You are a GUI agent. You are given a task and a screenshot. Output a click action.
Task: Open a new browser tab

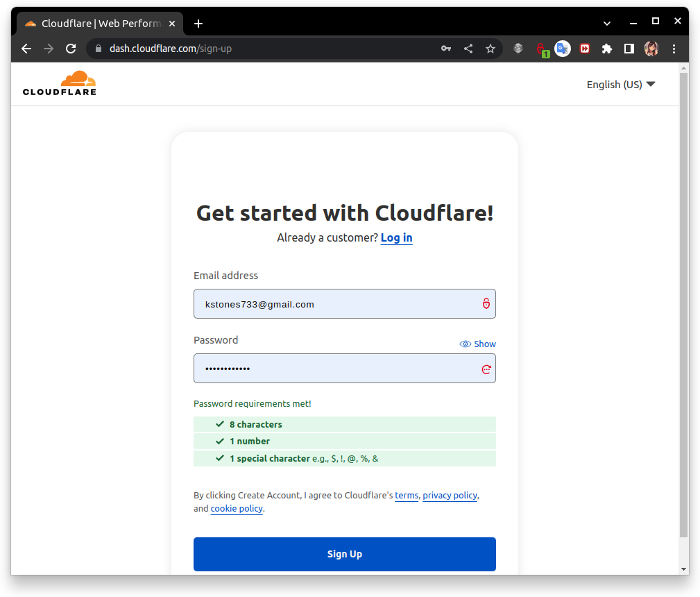click(198, 23)
